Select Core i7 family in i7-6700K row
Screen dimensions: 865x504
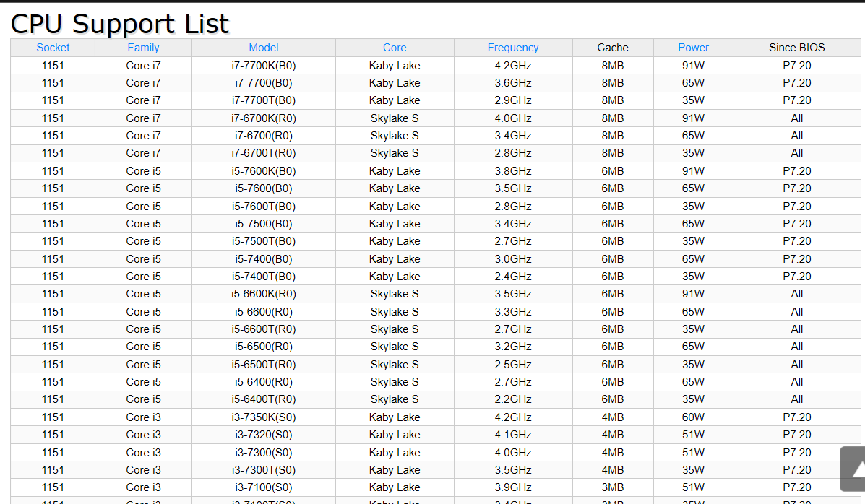143,118
